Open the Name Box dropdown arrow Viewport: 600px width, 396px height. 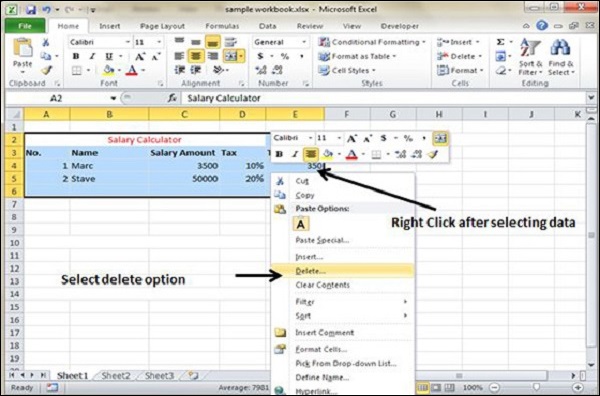point(113,98)
